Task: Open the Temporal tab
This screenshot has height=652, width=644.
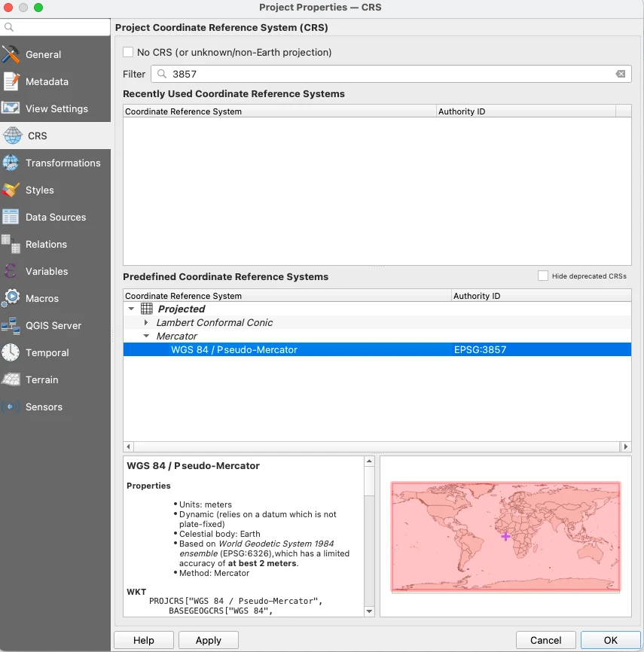Action: pyautogui.click(x=55, y=352)
